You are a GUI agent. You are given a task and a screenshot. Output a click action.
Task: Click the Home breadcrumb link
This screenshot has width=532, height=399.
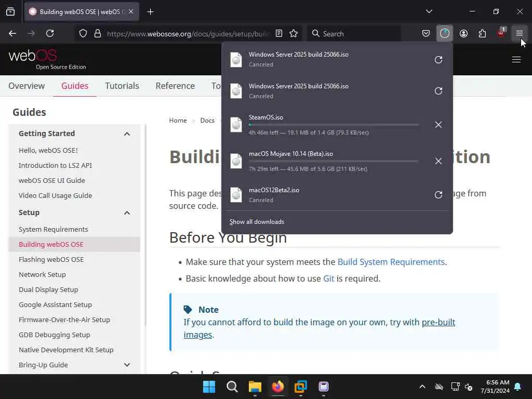coord(178,121)
